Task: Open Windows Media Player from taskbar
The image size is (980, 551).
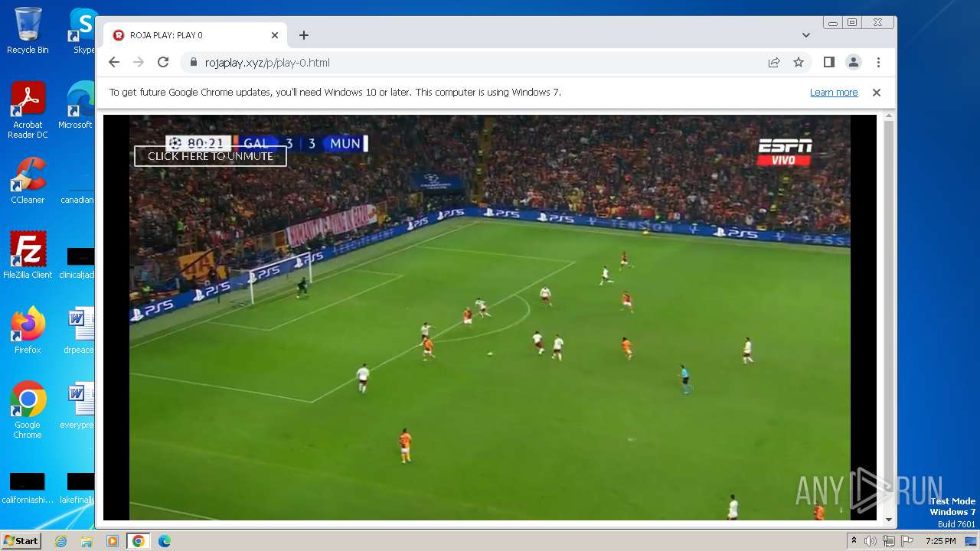Action: 113,541
